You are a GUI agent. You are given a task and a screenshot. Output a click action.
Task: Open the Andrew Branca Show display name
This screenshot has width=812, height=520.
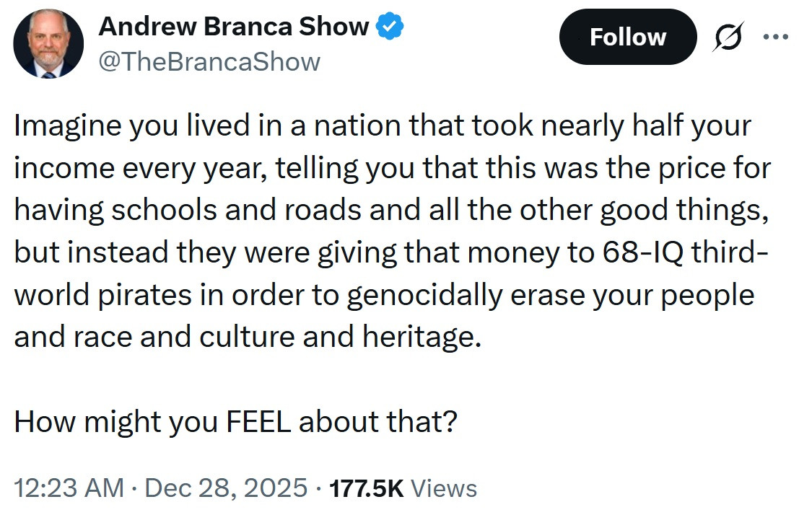tap(233, 27)
